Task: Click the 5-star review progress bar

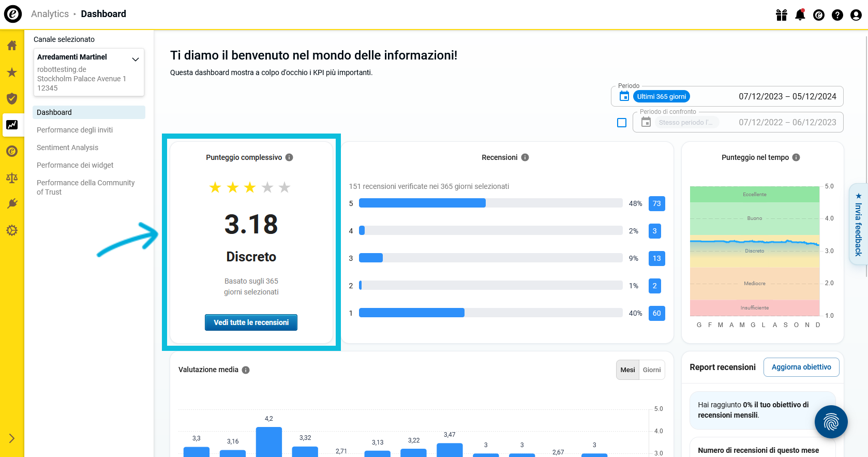Action: 491,203
